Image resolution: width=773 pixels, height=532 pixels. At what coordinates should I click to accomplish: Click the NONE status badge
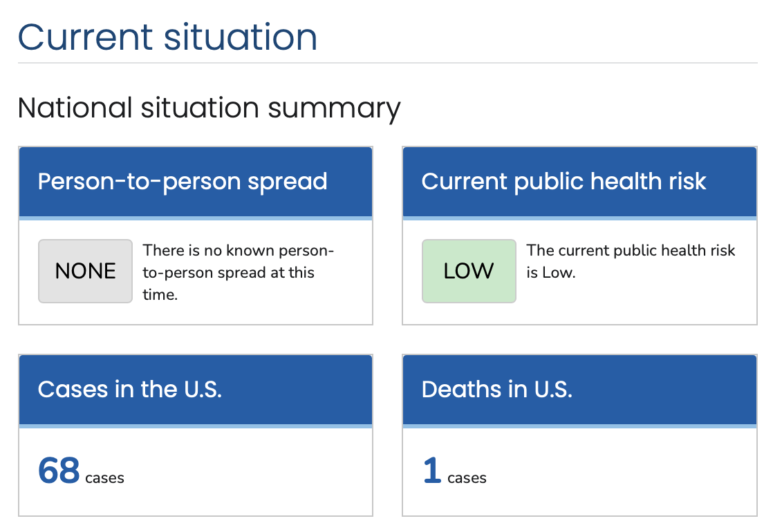(x=85, y=271)
